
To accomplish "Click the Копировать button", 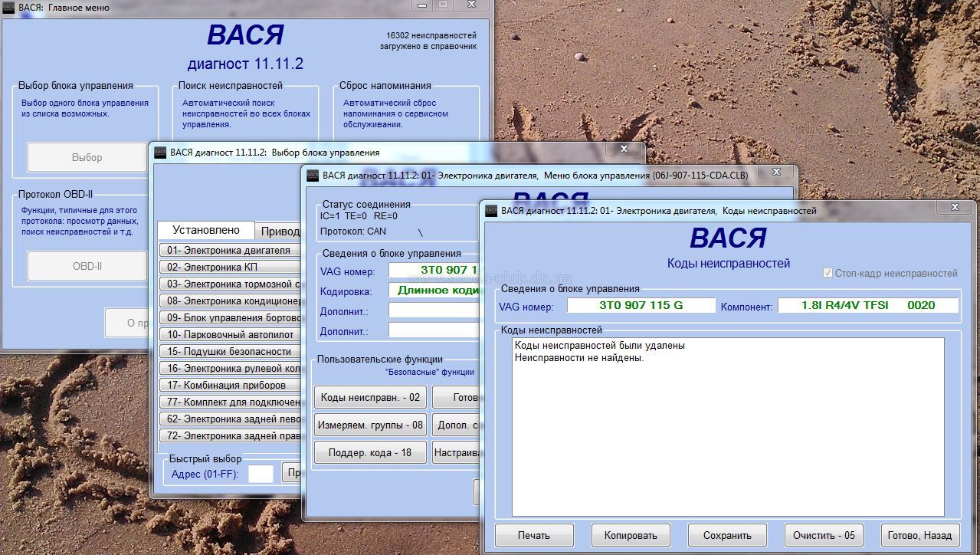I will point(631,535).
